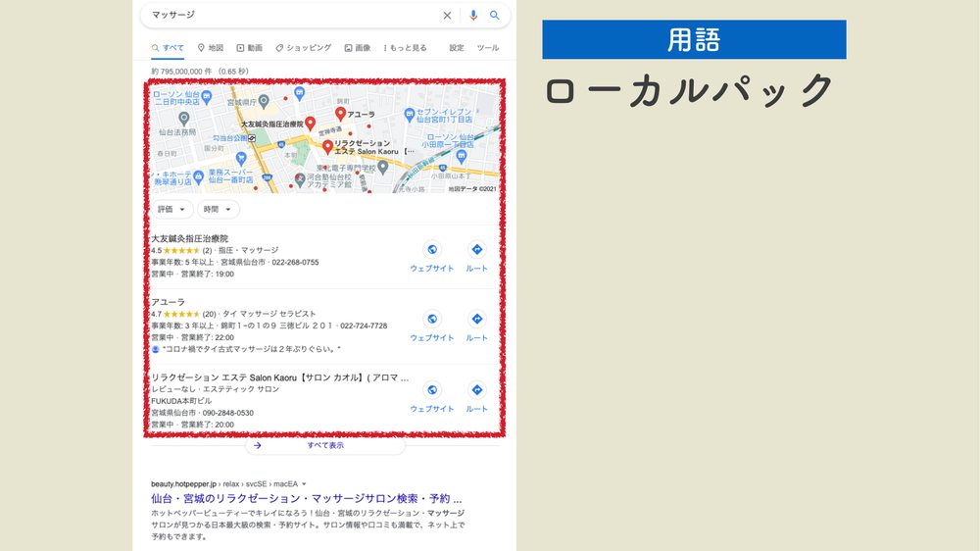
Task: Click the 090-2848-0530 phone number text
Action: coord(228,413)
